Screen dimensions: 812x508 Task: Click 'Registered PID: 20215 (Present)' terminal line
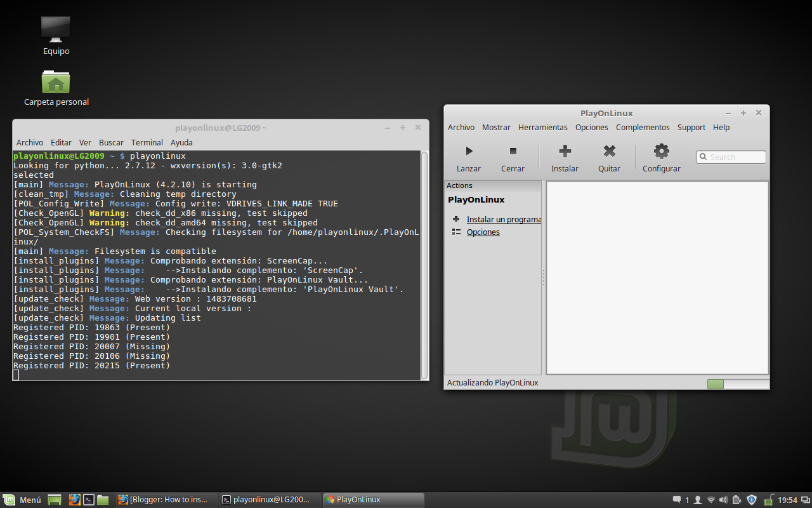[x=92, y=366]
